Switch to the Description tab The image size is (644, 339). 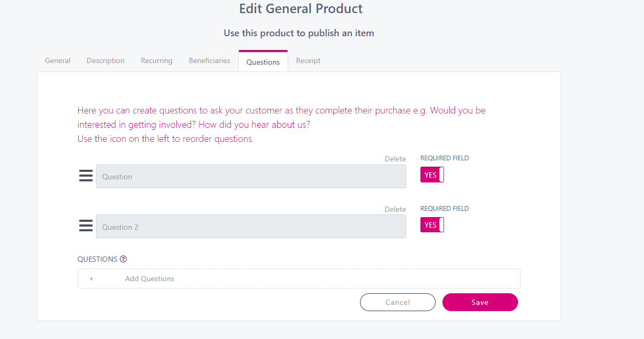[105, 61]
